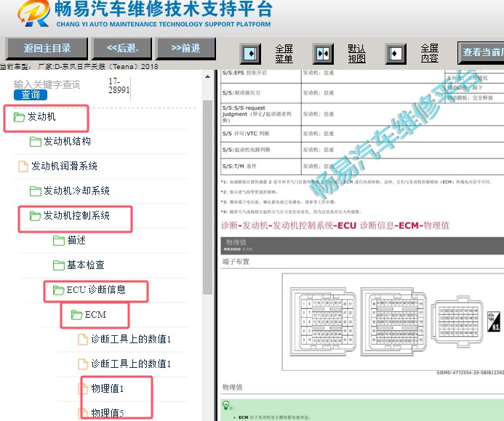Collapse the 发动机 folder icon
The width and height of the screenshot is (504, 421).
pyautogui.click(x=20, y=117)
